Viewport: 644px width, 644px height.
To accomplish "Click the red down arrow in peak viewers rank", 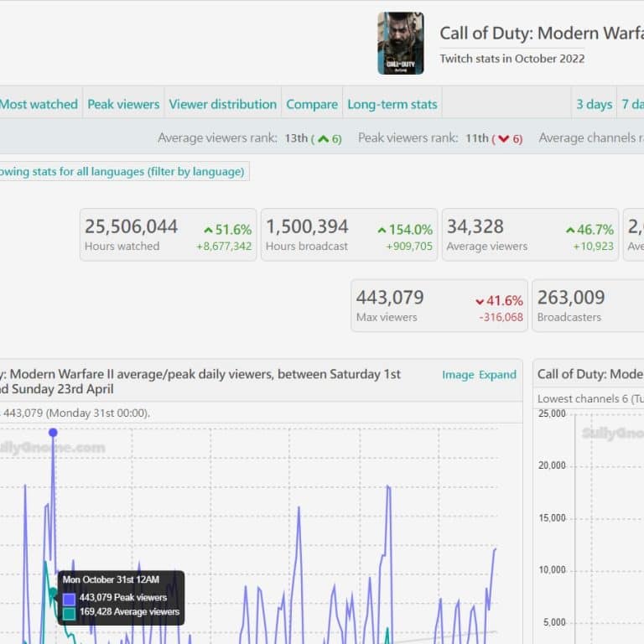I will click(504, 139).
